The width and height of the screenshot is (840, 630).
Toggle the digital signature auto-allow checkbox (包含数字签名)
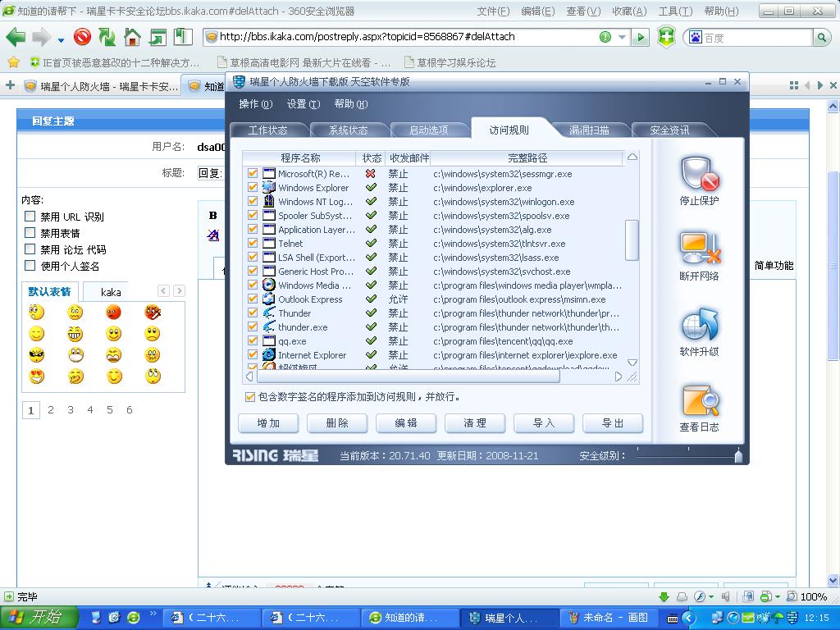pyautogui.click(x=249, y=397)
